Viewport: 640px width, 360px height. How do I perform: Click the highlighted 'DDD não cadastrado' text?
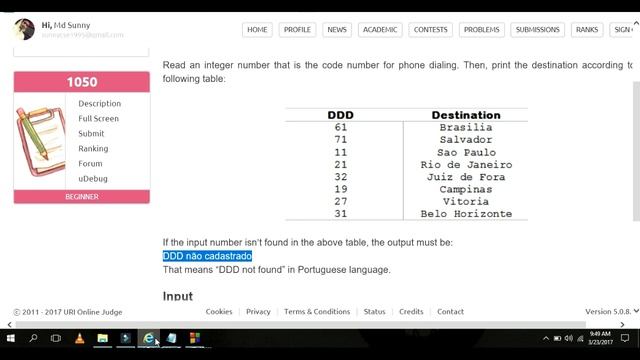pos(207,256)
